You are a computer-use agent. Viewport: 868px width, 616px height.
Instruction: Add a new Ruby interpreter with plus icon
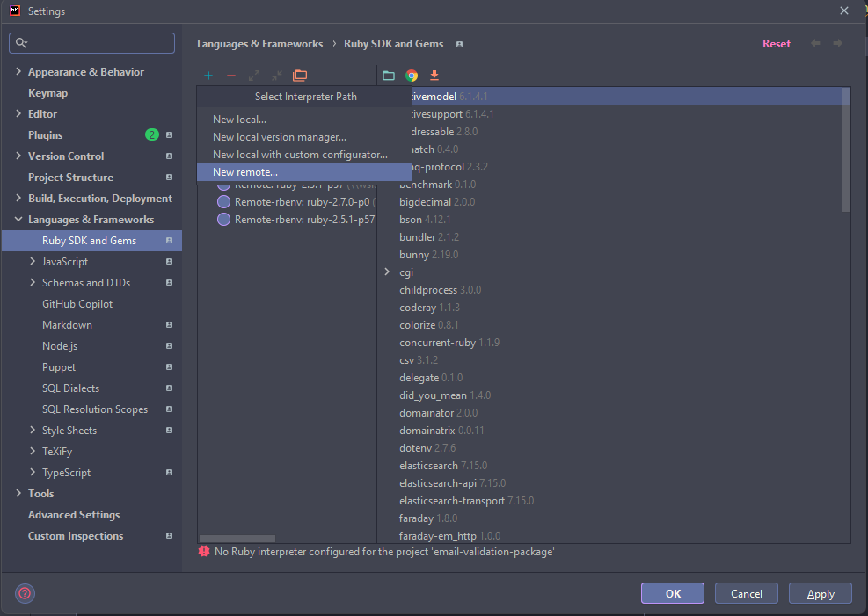pos(208,76)
